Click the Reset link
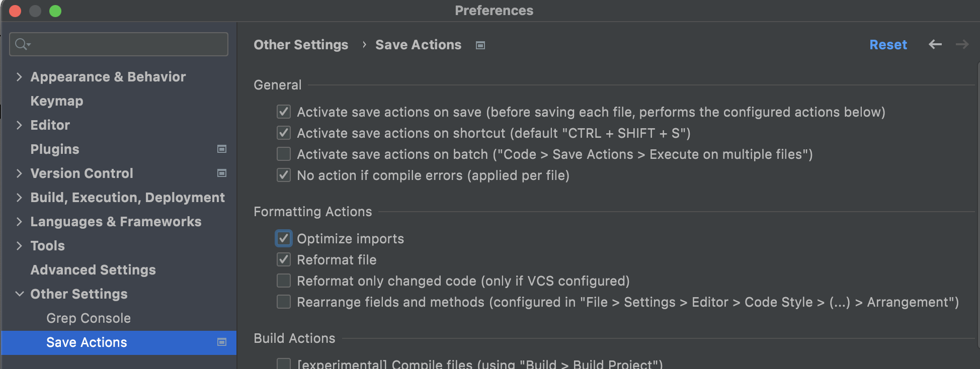The width and height of the screenshot is (980, 369). [x=888, y=45]
